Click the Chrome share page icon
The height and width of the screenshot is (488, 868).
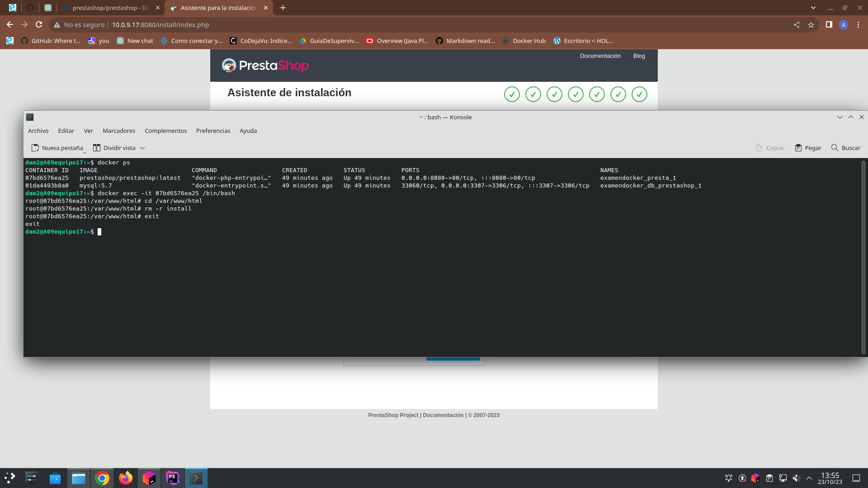click(x=797, y=25)
